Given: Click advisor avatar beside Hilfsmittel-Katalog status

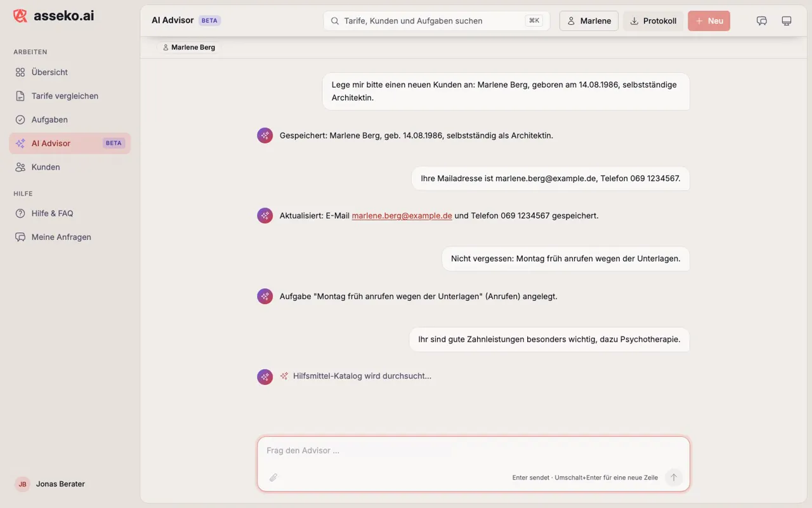Looking at the screenshot, I should coord(265,377).
